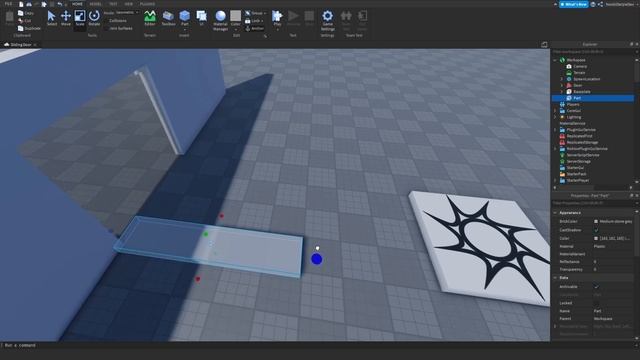This screenshot has width=640, height=360.
Task: Switch to the MODEL ribbon tab
Action: tap(96, 4)
